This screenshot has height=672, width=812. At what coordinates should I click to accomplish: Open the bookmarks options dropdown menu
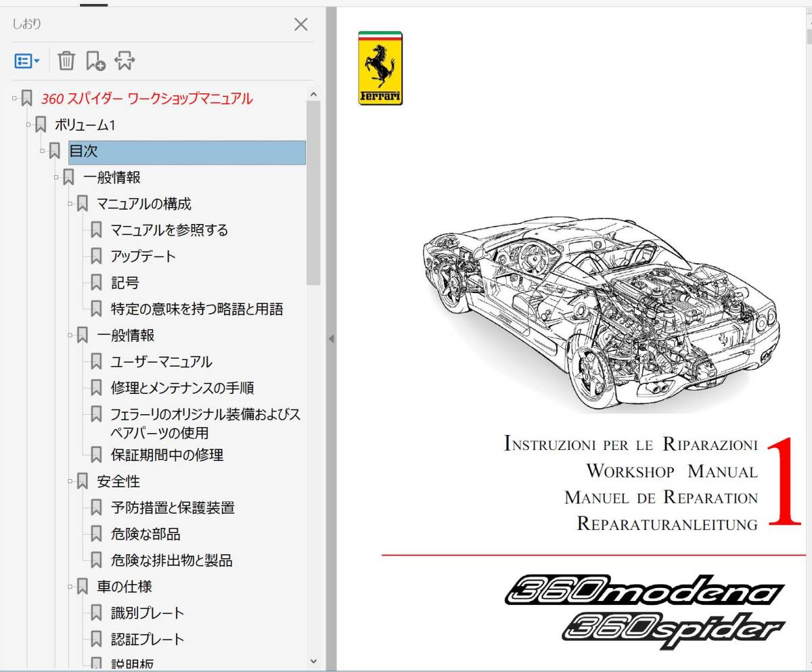[27, 61]
